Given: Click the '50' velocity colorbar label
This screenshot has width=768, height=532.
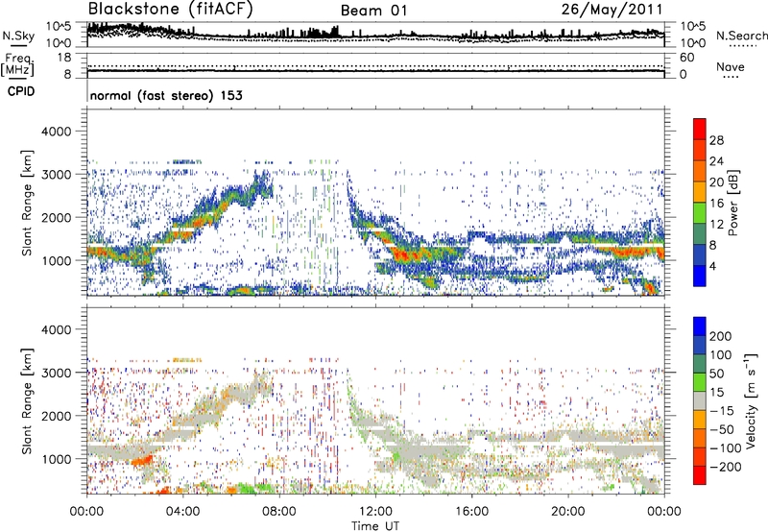Looking at the screenshot, I should (716, 374).
